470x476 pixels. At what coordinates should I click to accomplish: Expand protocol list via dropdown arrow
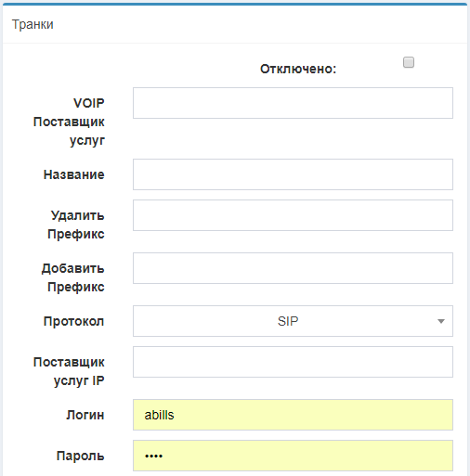tap(441, 321)
